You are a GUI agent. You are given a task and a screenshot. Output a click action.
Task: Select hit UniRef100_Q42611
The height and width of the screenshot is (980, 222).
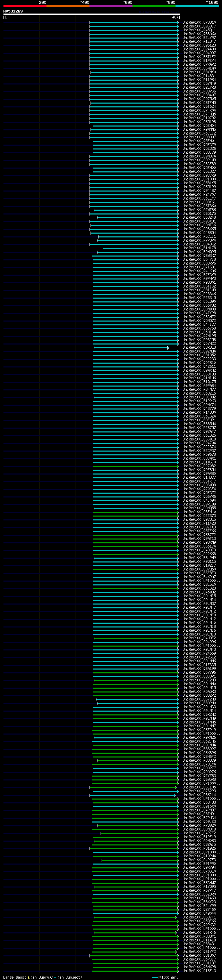click(x=199, y=366)
